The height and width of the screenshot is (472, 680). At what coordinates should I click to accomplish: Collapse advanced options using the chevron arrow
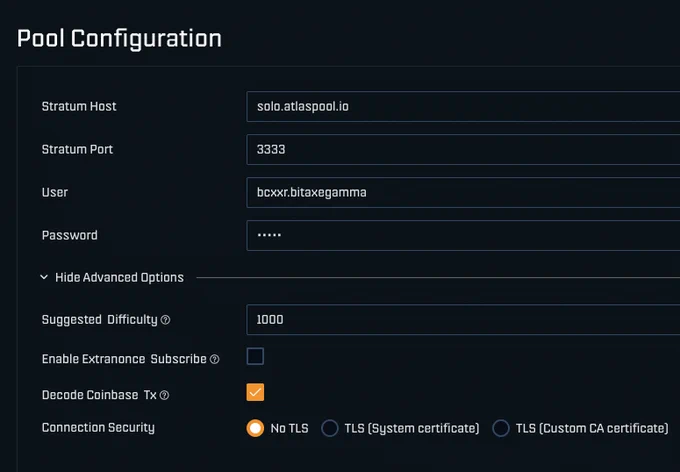coord(44,277)
